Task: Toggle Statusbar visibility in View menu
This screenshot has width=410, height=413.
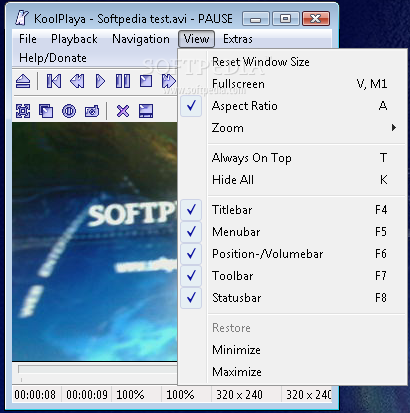Action: click(293, 298)
